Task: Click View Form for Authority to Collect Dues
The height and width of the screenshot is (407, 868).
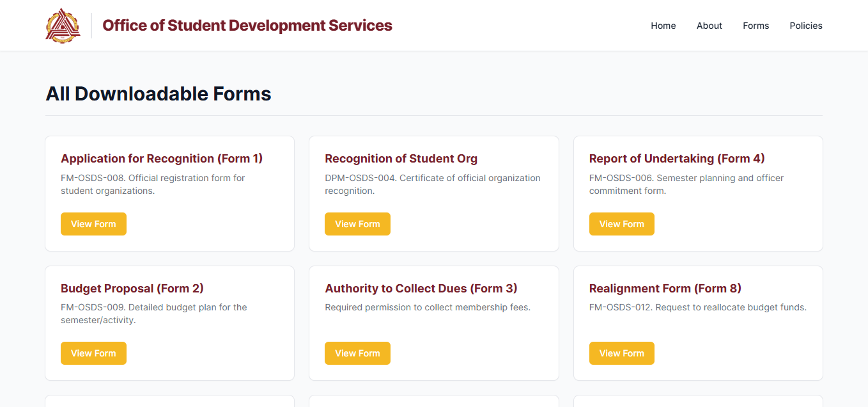Action: [357, 353]
